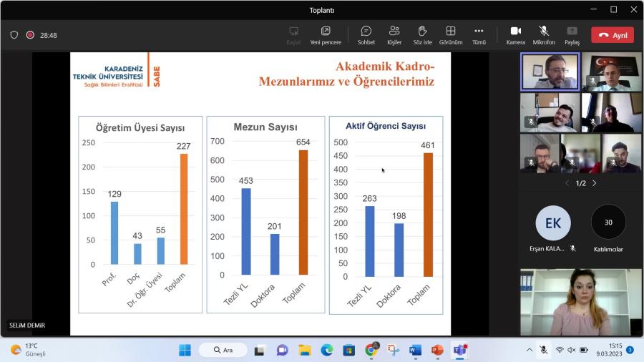The image size is (644, 362).
Task: Click the Ara search box on the taskbar
Action: (223, 350)
